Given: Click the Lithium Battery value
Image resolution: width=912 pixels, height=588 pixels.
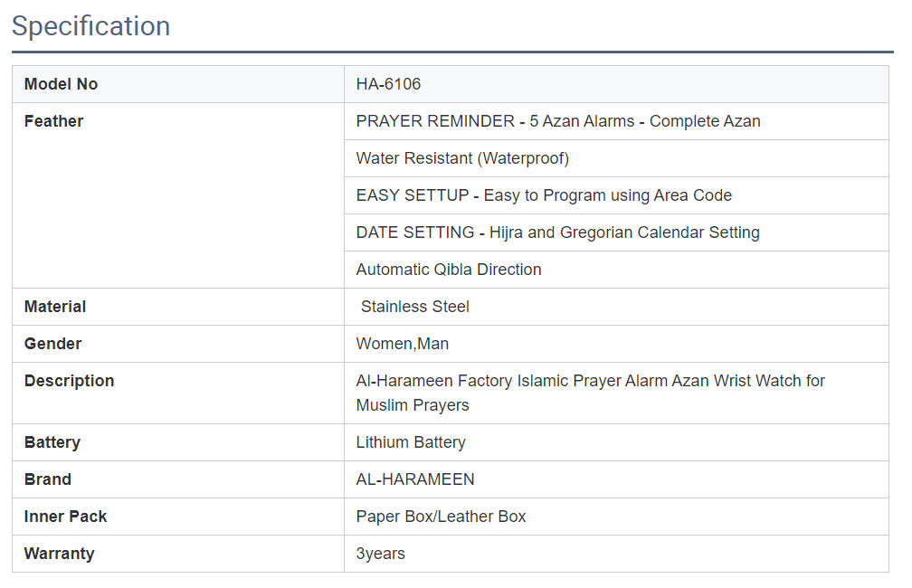Looking at the screenshot, I should click(411, 442).
